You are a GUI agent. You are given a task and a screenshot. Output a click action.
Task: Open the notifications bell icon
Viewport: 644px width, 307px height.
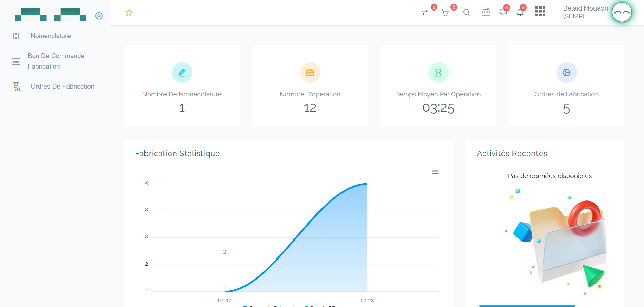tap(520, 13)
